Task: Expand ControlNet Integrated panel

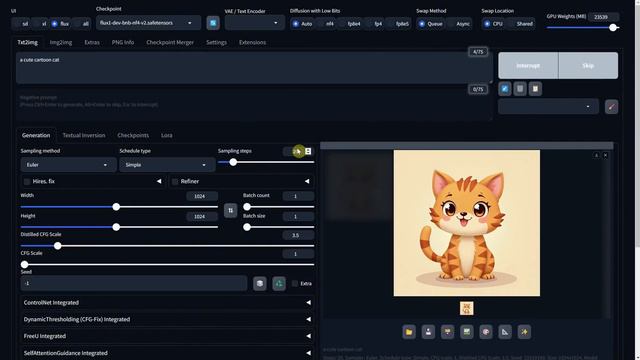Action: click(x=167, y=302)
